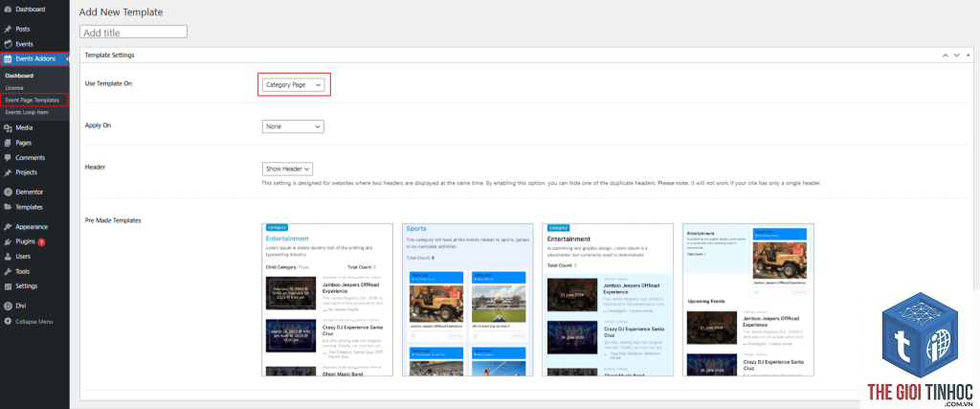Click the Dashboard gauge icon in the sidebar
Image resolution: width=980 pixels, height=409 pixels.
(x=8, y=10)
